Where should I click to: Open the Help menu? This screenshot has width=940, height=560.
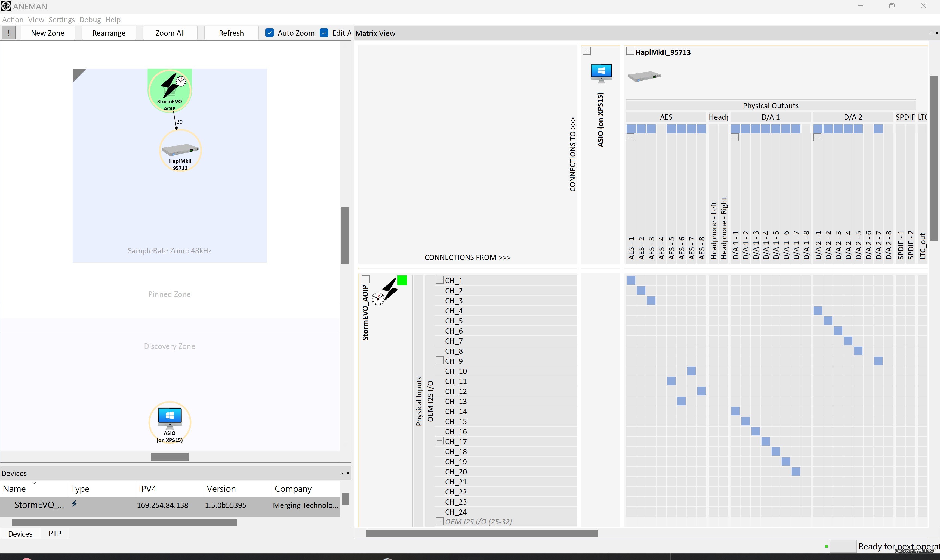pos(113,20)
